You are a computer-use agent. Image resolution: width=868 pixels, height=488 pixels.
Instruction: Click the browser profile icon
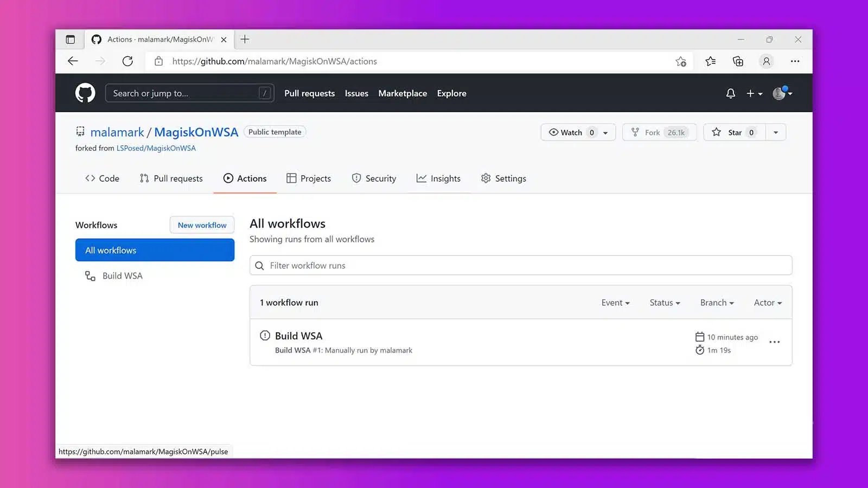[x=766, y=61]
